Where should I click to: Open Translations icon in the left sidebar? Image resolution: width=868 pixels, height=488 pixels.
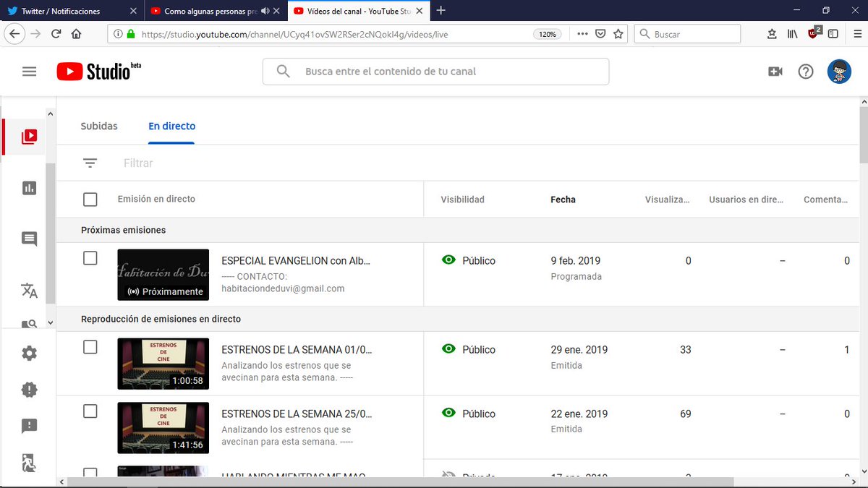[x=29, y=291]
